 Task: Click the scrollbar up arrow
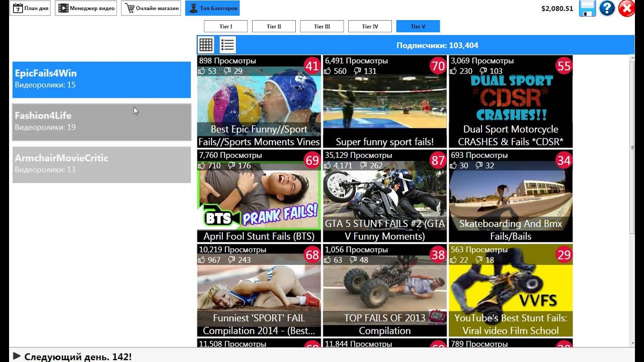click(633, 58)
